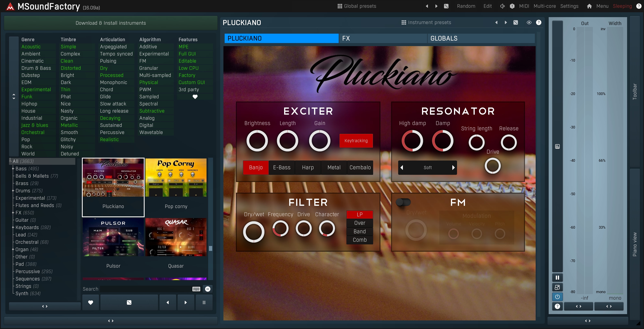The width and height of the screenshot is (644, 329).
Task: Toggle the meter power button
Action: click(557, 297)
